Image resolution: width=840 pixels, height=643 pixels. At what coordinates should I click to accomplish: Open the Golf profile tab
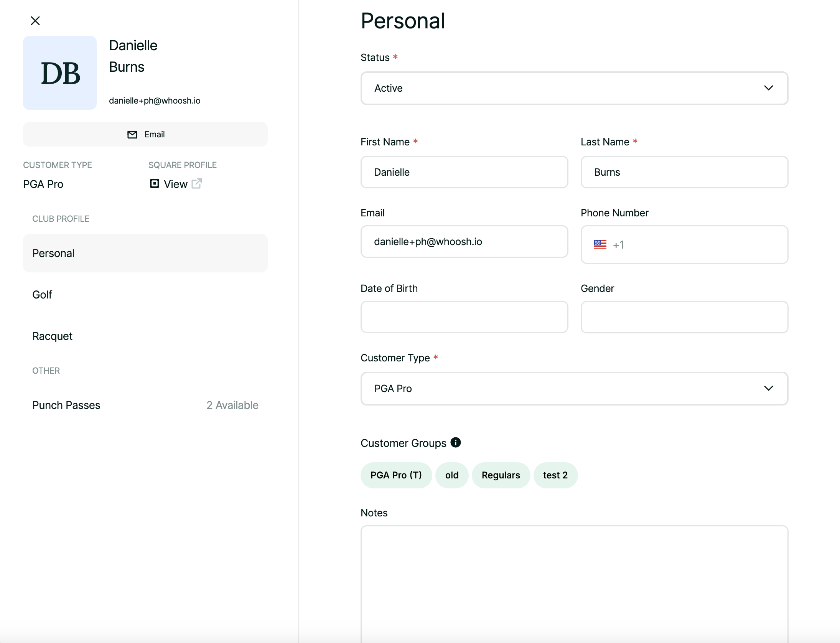(145, 295)
